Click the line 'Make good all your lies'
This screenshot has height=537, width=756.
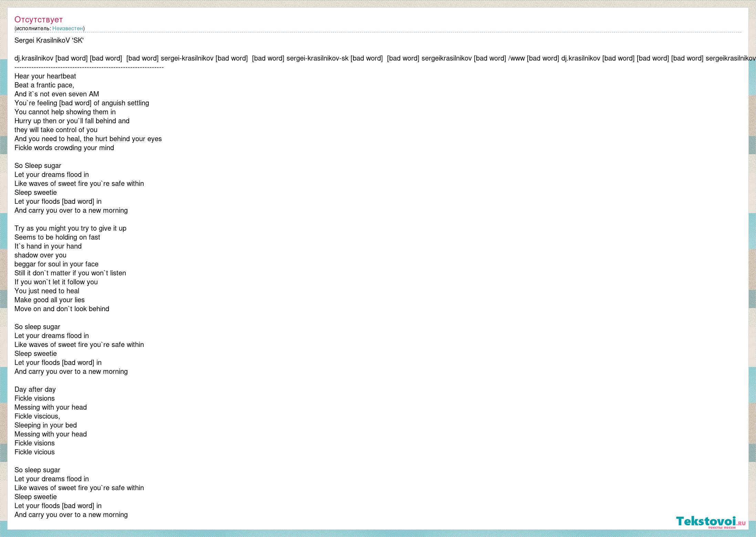point(50,300)
